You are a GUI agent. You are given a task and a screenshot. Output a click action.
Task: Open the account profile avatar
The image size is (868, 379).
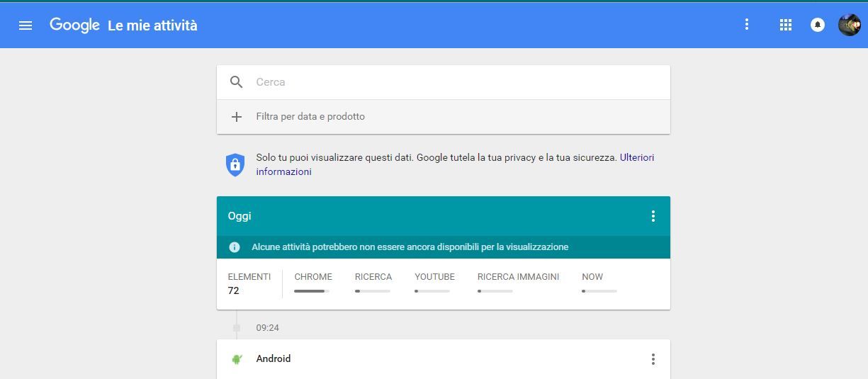coord(849,25)
